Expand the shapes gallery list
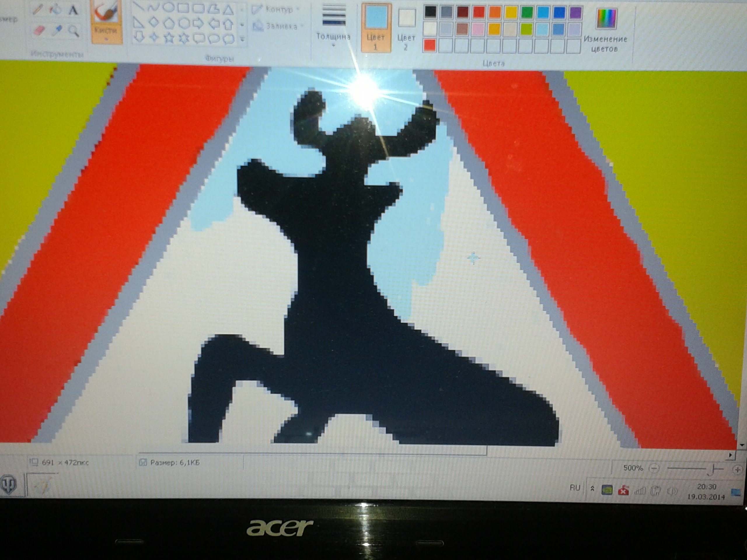The width and height of the screenshot is (747, 560). click(x=242, y=39)
